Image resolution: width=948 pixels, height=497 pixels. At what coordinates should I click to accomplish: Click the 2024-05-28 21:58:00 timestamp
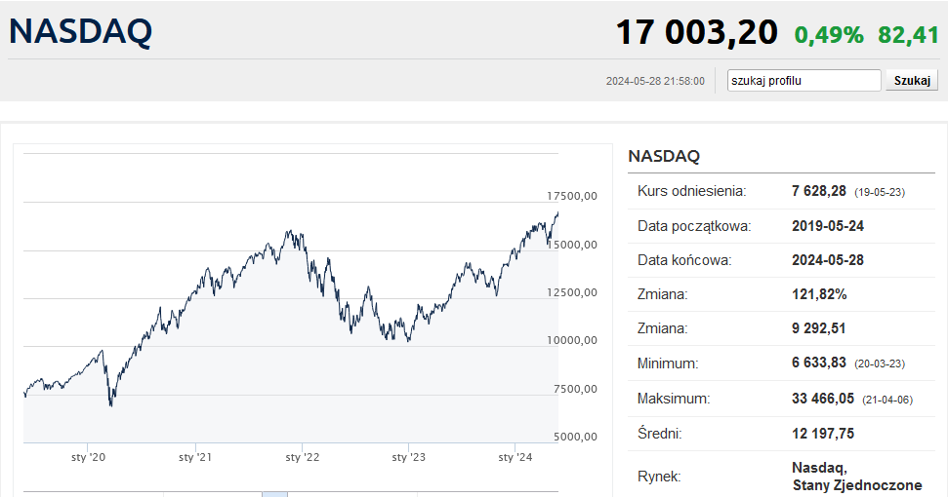[x=655, y=82]
